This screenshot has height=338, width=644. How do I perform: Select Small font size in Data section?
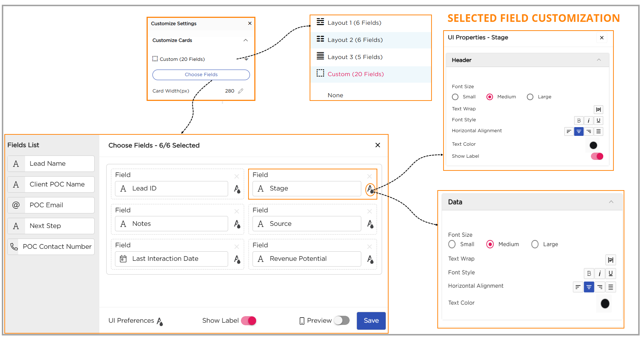point(452,244)
